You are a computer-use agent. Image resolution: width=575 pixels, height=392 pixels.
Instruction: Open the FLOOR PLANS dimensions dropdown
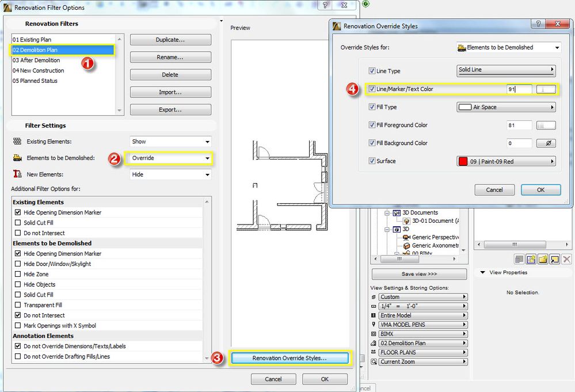coord(423,352)
